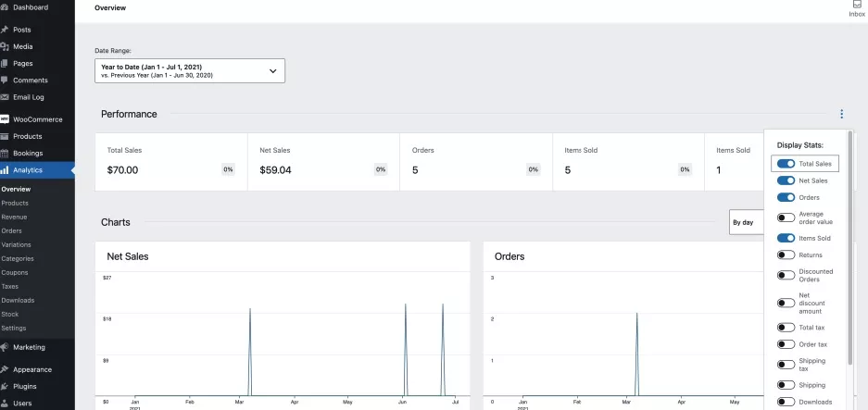
Task: Enable Net discount amount toggle
Action: [786, 304]
